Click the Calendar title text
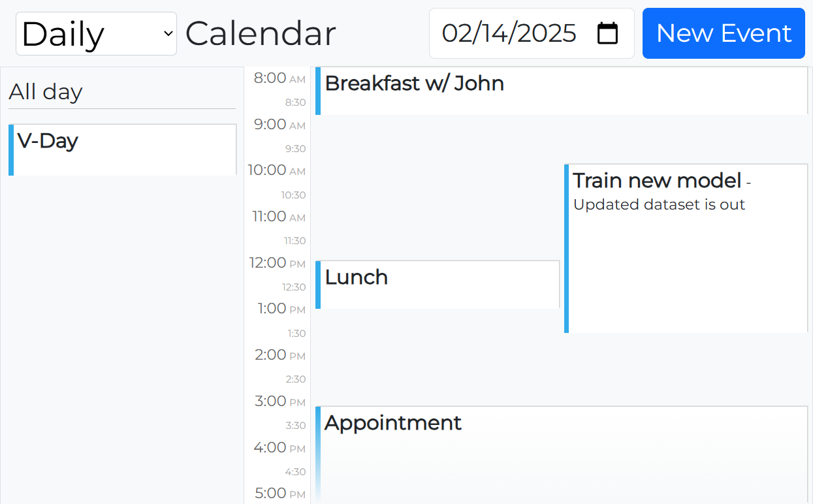 (x=261, y=34)
